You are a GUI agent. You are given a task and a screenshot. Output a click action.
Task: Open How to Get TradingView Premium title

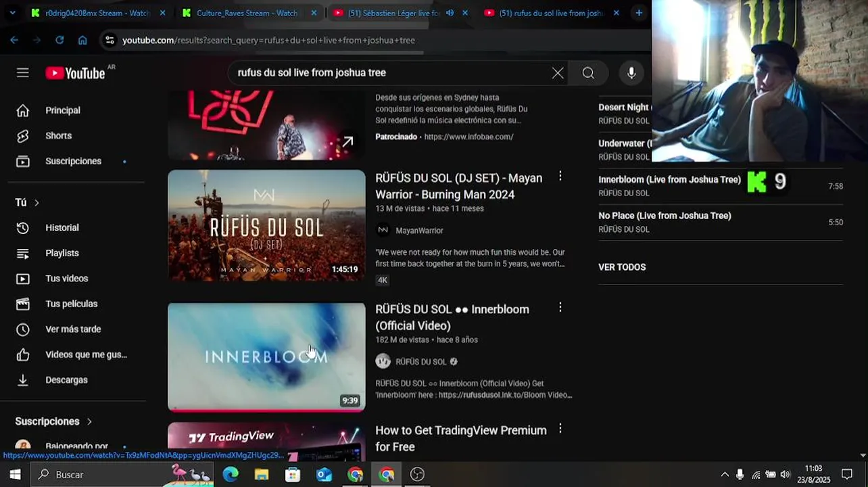click(x=461, y=438)
